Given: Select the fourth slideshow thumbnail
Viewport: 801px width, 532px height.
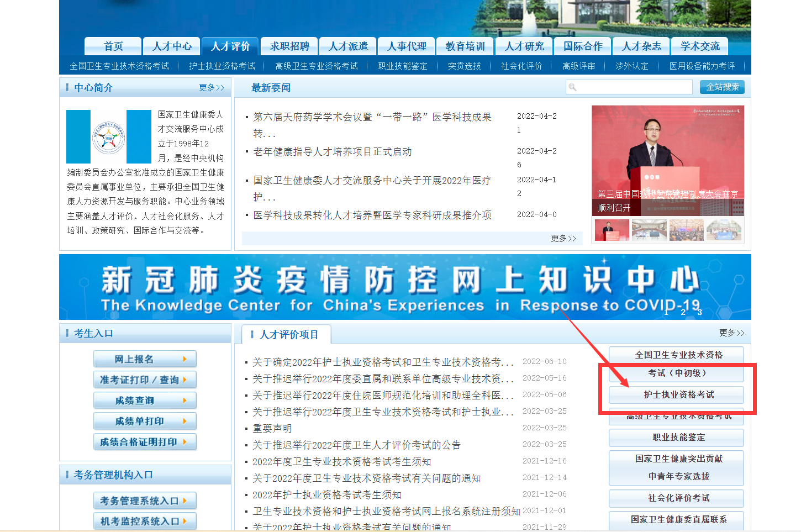Looking at the screenshot, I should click(x=724, y=230).
